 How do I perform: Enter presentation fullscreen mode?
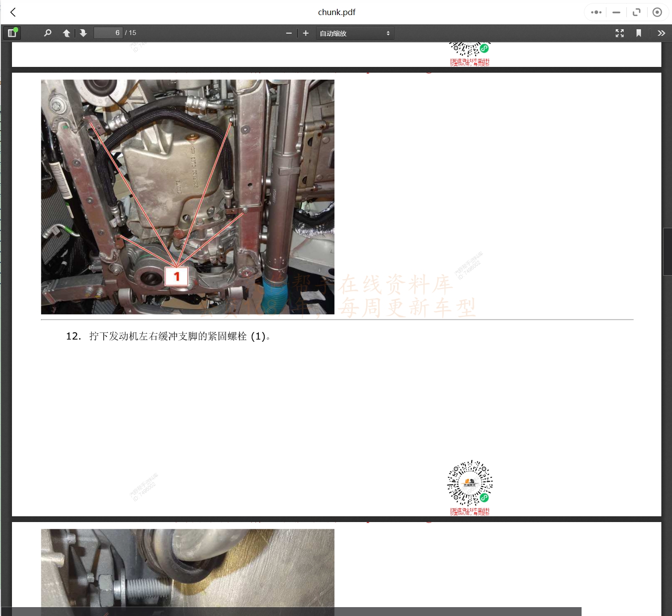point(620,33)
